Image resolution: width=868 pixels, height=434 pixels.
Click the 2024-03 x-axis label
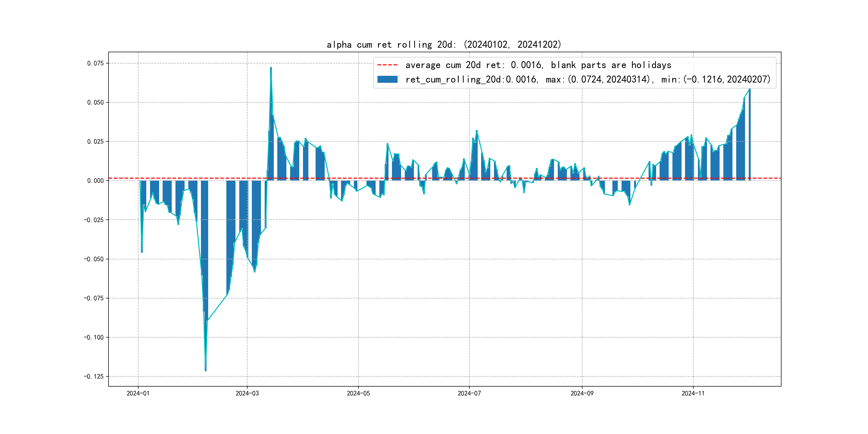click(x=247, y=393)
